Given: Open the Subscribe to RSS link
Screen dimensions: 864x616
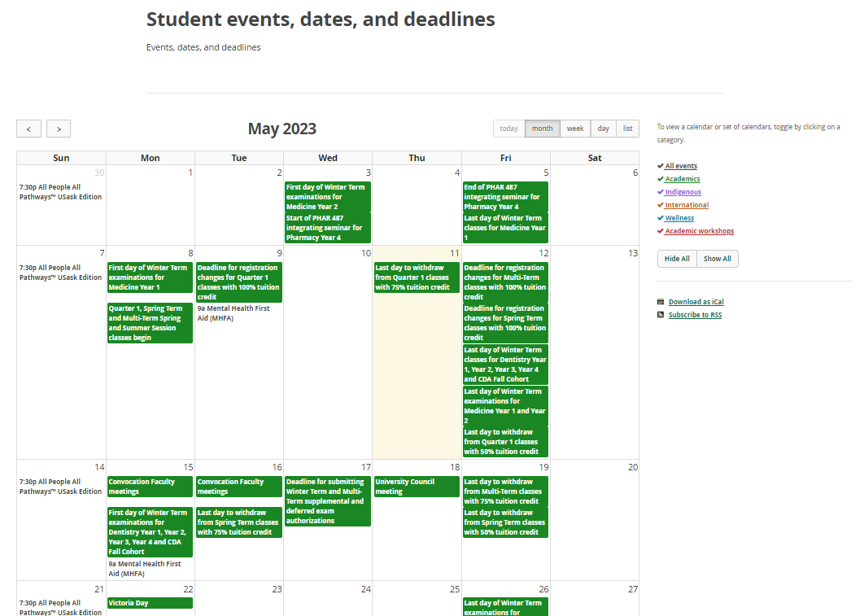Looking at the screenshot, I should (695, 315).
